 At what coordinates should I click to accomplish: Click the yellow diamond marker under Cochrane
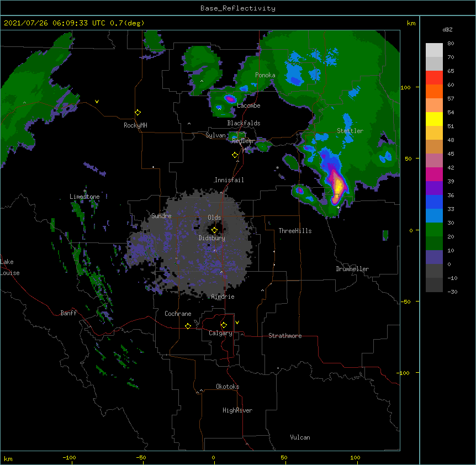pos(188,326)
